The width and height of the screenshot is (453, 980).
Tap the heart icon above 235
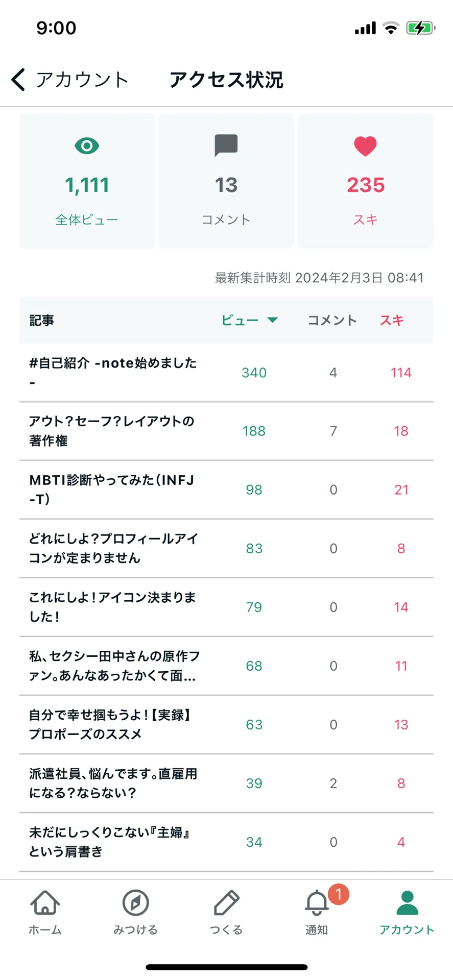pyautogui.click(x=366, y=146)
